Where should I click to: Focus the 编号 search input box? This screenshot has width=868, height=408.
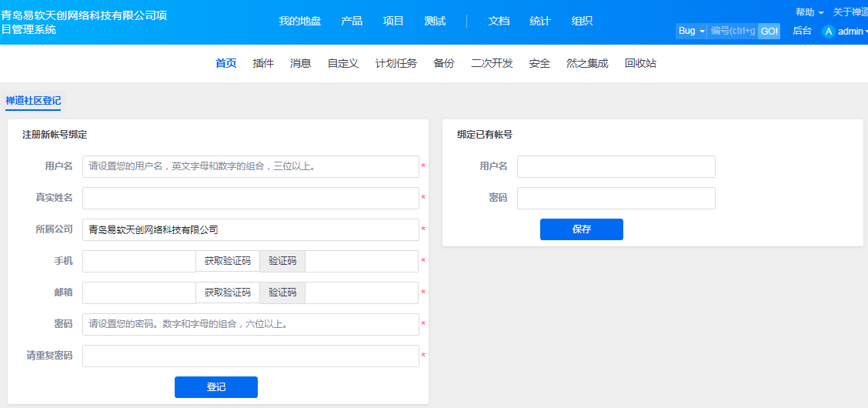pyautogui.click(x=733, y=31)
